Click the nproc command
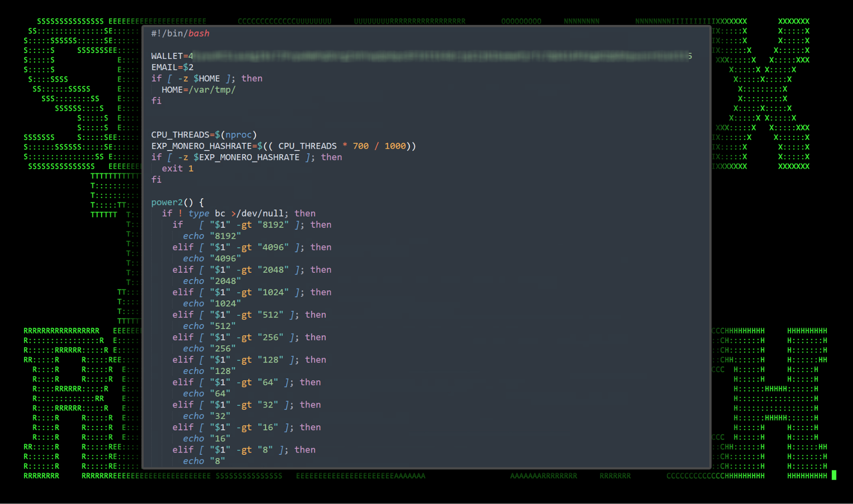The image size is (853, 504). 239,135
